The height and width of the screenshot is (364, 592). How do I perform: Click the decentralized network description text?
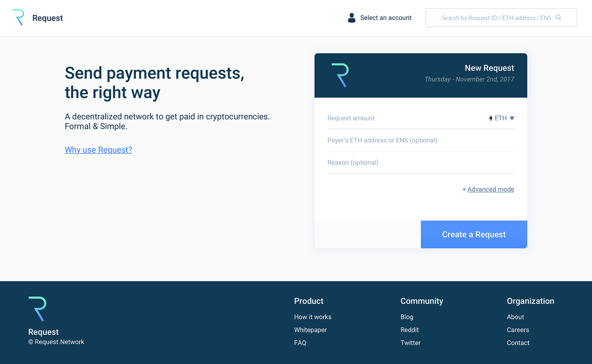[167, 121]
